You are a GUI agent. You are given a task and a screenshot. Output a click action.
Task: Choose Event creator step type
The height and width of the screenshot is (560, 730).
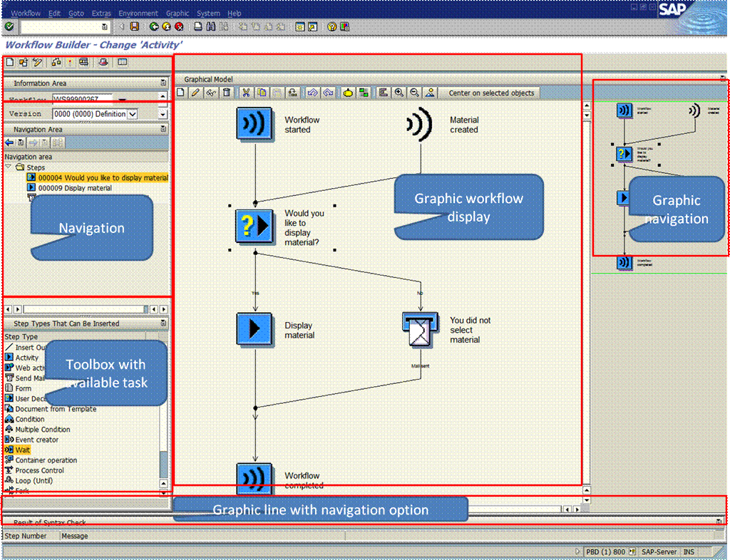pos(31,440)
